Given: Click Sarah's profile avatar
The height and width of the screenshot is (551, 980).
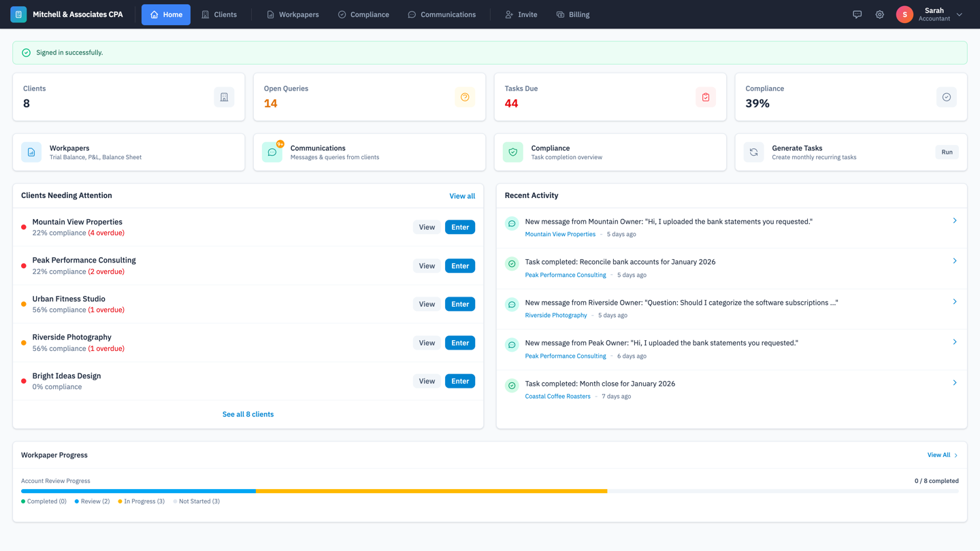Looking at the screenshot, I should (904, 14).
